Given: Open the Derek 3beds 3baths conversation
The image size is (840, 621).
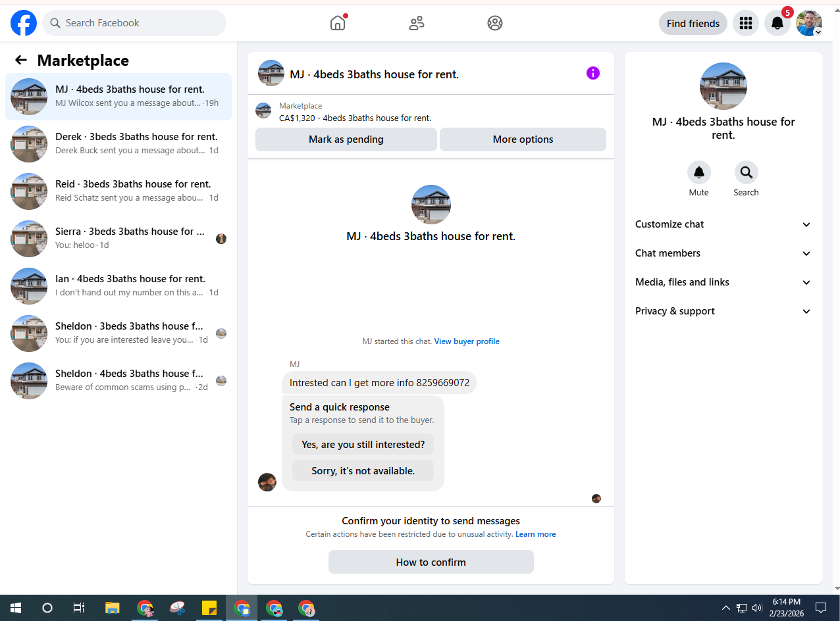Looking at the screenshot, I should click(x=118, y=144).
